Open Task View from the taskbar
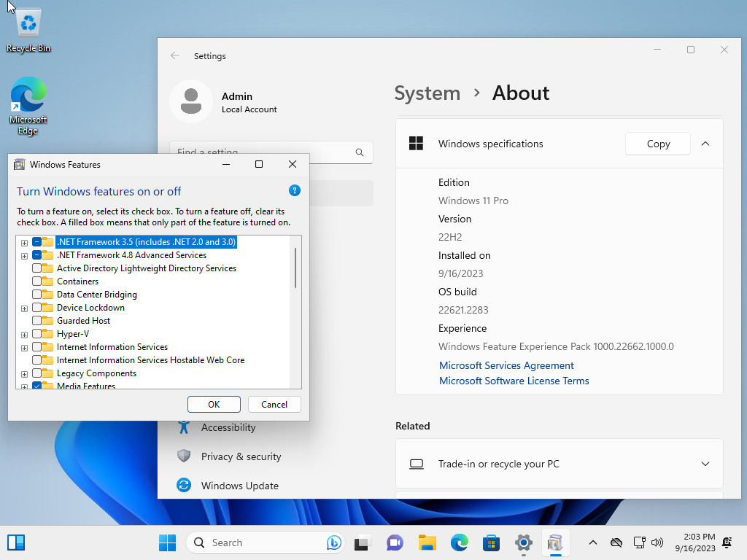747x560 pixels. click(363, 542)
